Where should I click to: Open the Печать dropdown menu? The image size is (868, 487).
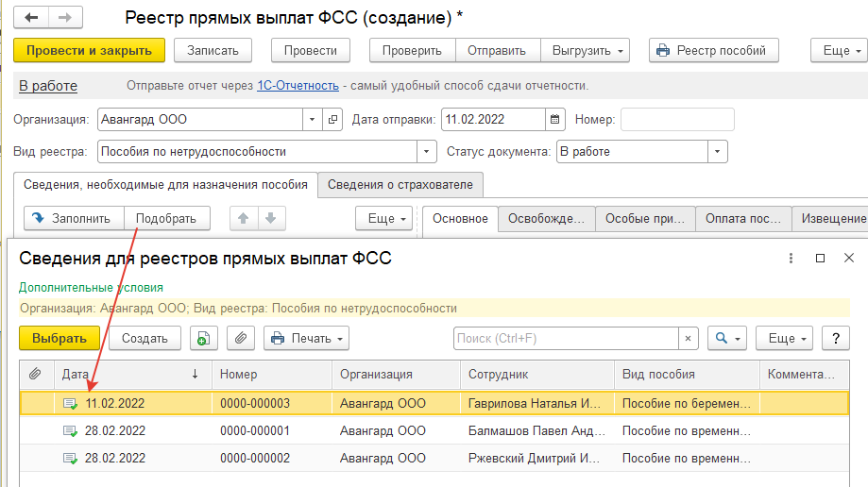tap(306, 338)
